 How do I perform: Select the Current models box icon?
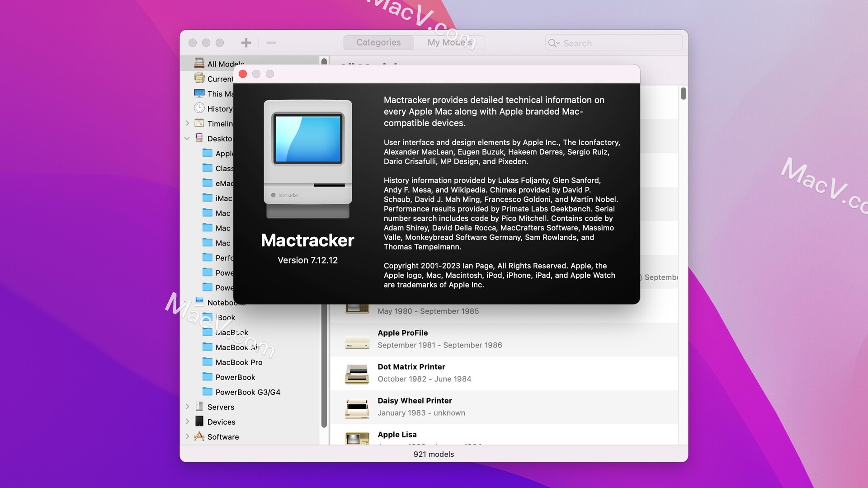pyautogui.click(x=199, y=78)
